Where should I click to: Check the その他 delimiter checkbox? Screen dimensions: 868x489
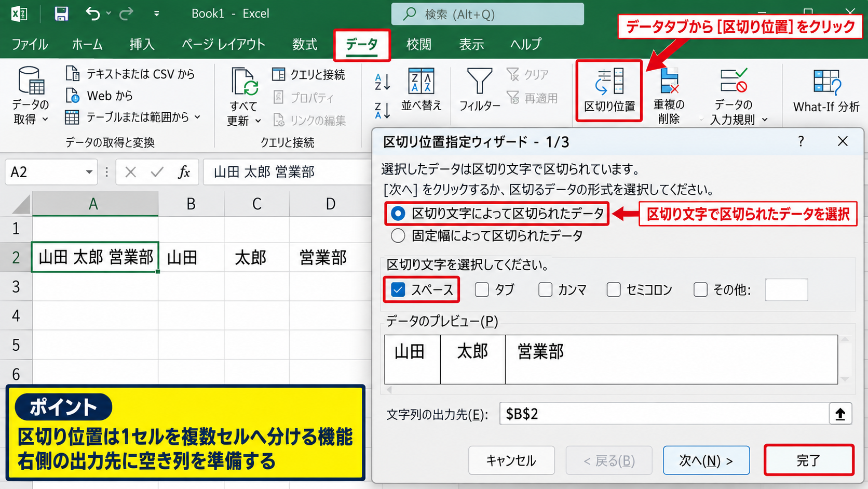pyautogui.click(x=700, y=289)
